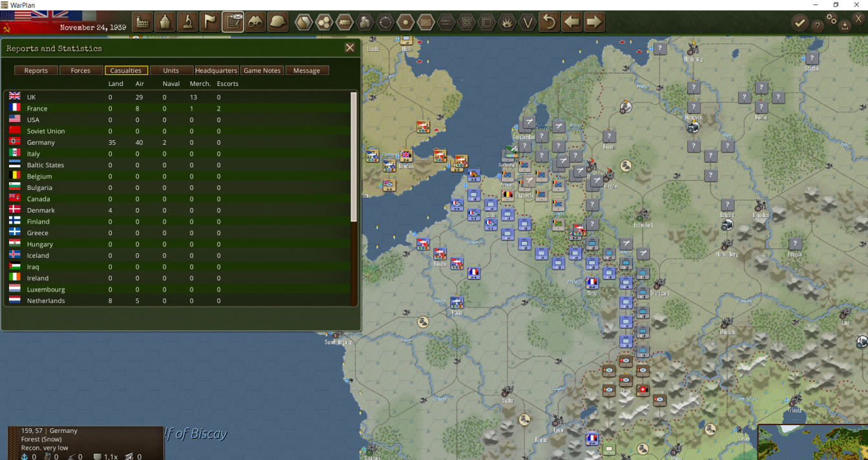Click the Luxembourg row in casualties
The image size is (868, 460).
pos(178,289)
